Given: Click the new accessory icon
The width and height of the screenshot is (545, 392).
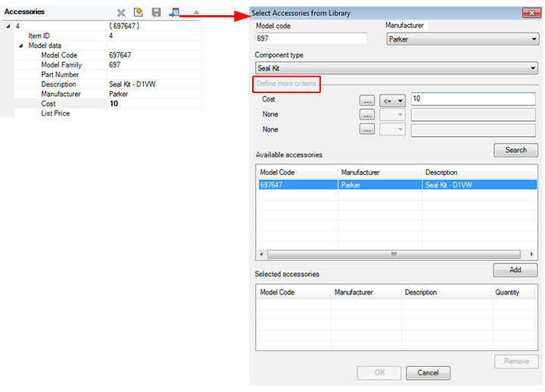Looking at the screenshot, I should 139,13.
